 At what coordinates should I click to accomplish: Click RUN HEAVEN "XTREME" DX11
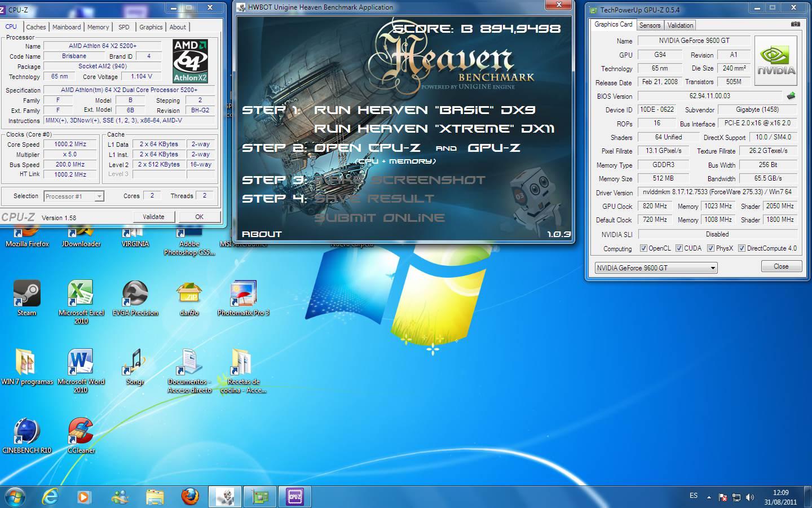[434, 129]
